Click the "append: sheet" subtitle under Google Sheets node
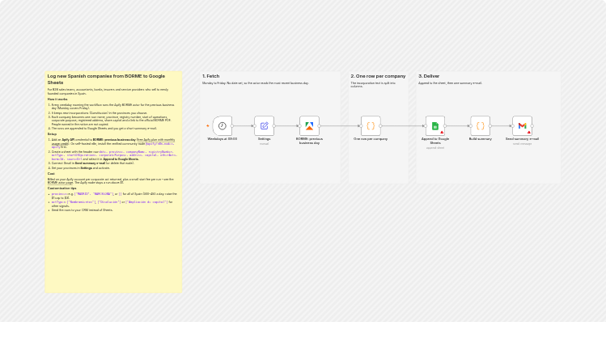 [x=435, y=147]
